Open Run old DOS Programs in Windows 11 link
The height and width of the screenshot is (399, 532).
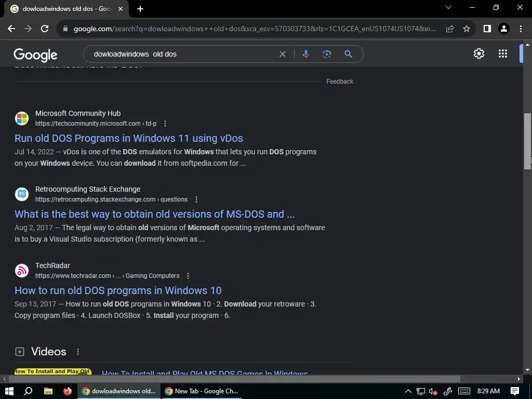pyautogui.click(x=129, y=138)
